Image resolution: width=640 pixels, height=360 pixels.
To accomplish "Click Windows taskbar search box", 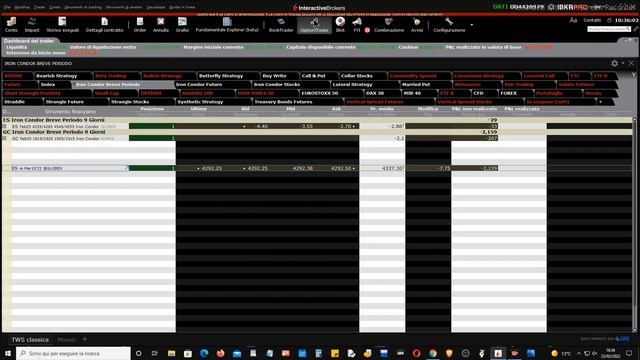I will pyautogui.click(x=73, y=353).
